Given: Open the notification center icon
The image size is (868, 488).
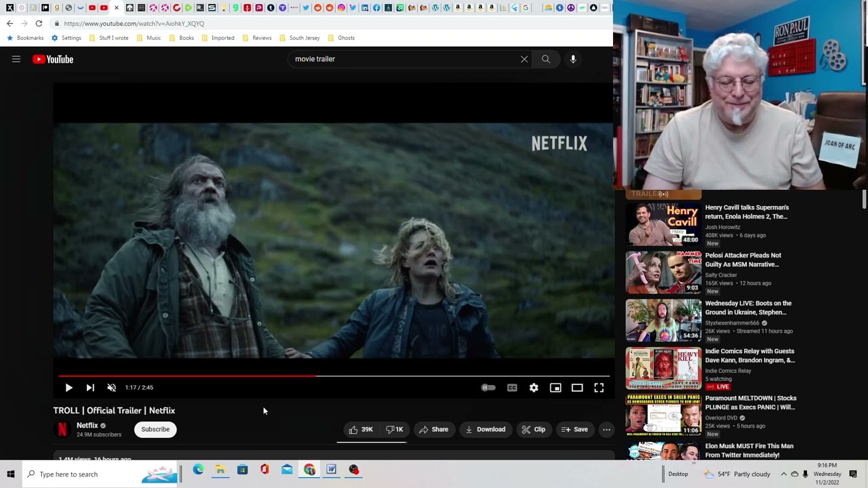Looking at the screenshot, I should click(x=854, y=474).
